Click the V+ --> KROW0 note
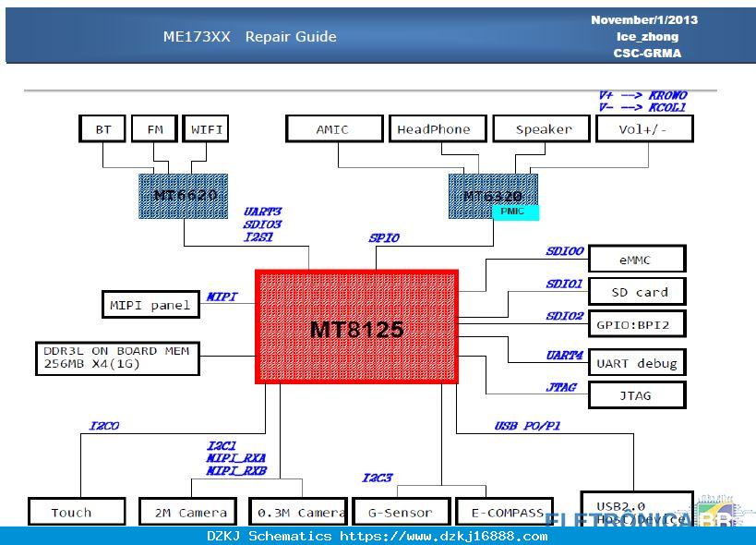 point(642,95)
